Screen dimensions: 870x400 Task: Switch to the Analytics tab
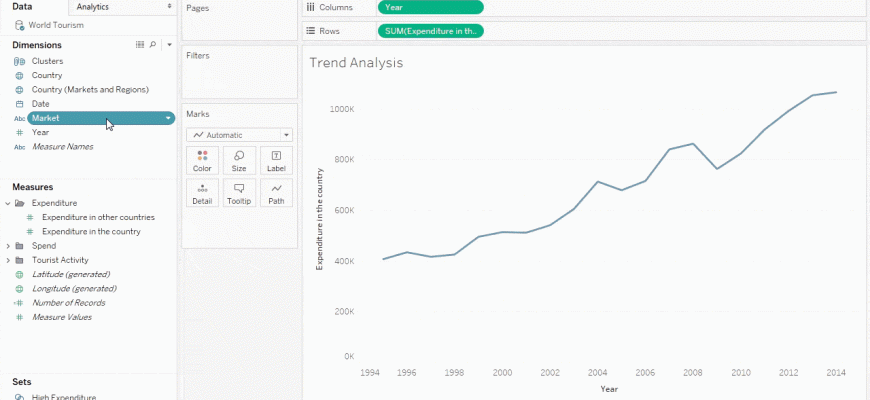click(x=93, y=7)
